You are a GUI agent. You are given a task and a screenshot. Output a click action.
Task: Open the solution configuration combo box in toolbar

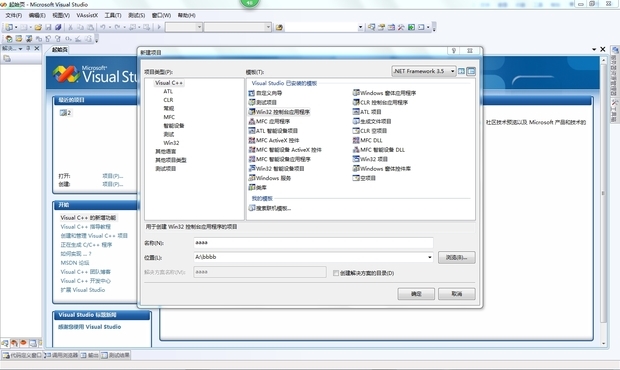coord(184,27)
